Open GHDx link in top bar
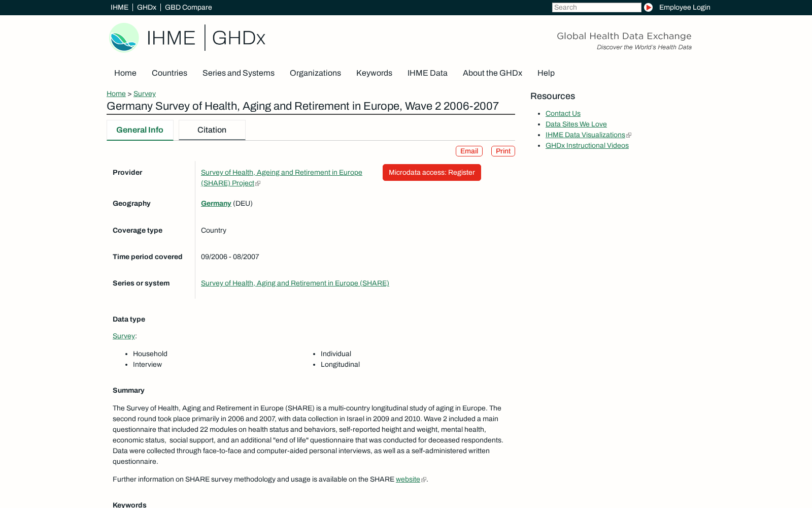This screenshot has height=508, width=812. click(x=147, y=7)
